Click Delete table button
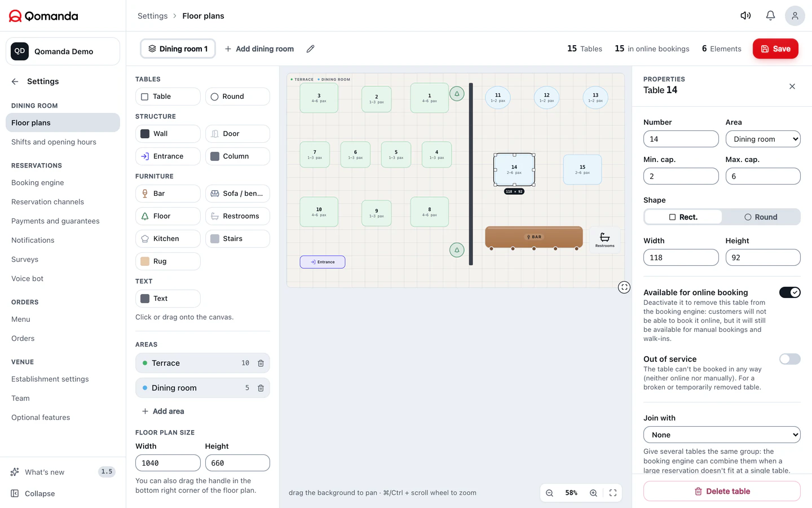This screenshot has height=508, width=812. (722, 492)
